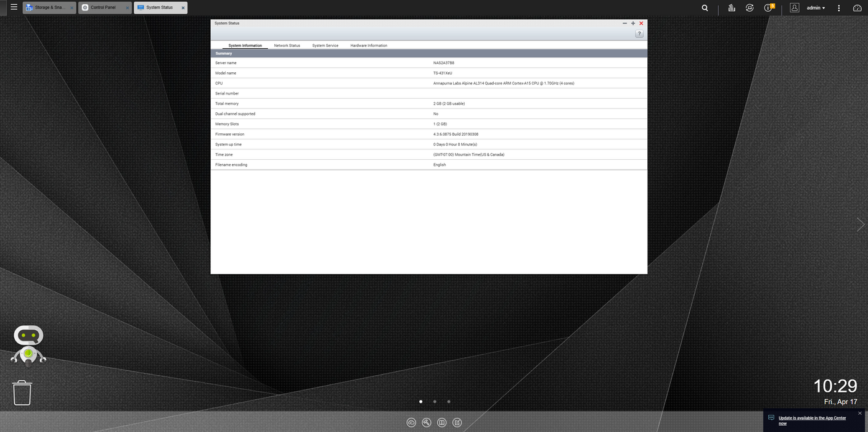
Task: Maximize the System Status window
Action: (x=633, y=23)
